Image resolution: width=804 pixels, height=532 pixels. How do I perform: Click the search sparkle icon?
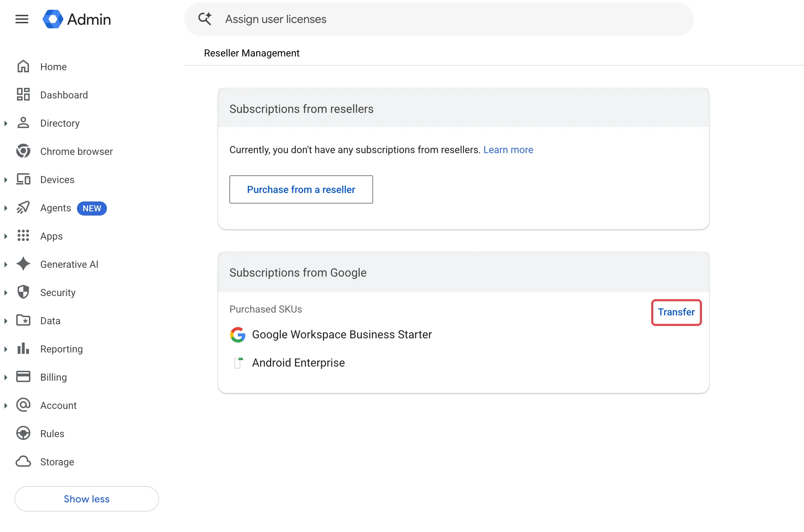(x=205, y=19)
